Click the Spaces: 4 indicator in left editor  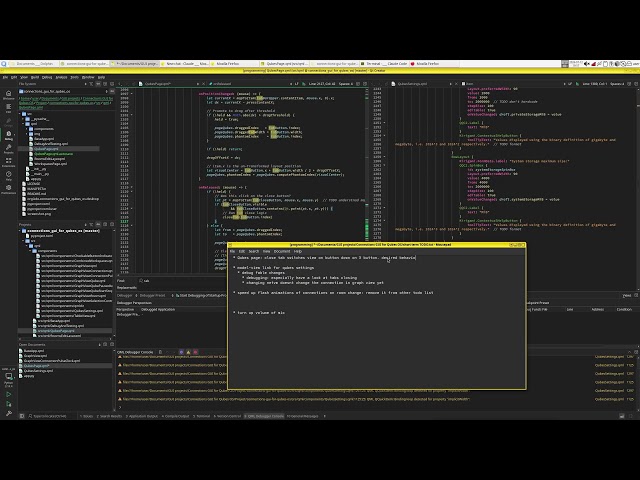[x=346, y=84]
